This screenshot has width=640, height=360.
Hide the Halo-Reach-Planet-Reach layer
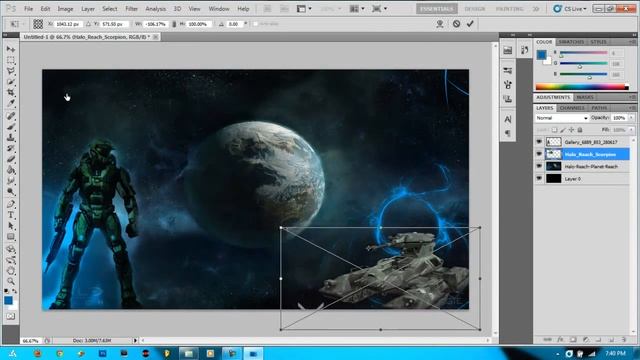pyautogui.click(x=539, y=166)
